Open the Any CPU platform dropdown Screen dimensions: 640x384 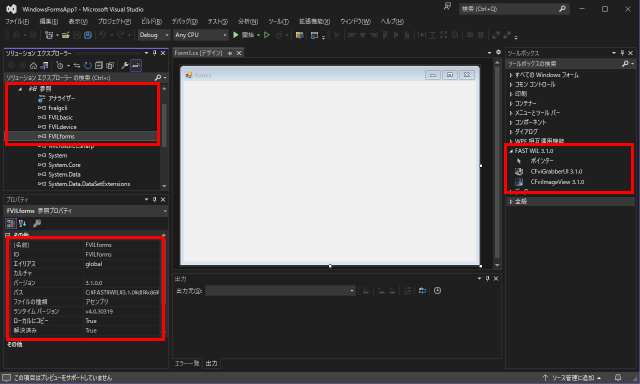(x=200, y=35)
